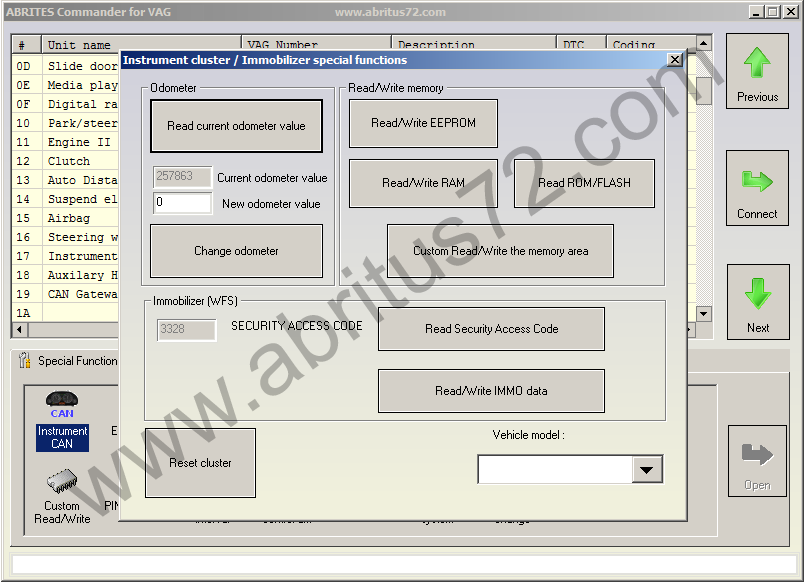Click Custom Read/Write the memory area
Image resolution: width=806 pixels, height=582 pixels.
[x=501, y=251]
